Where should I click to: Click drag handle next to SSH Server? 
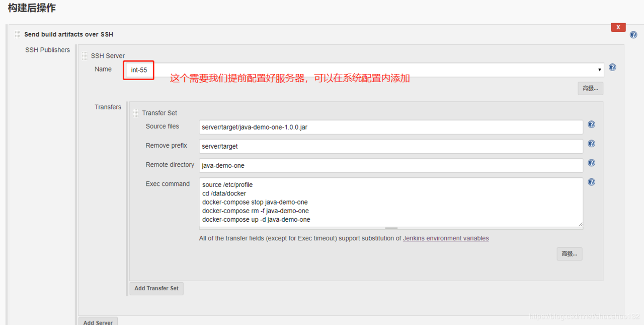pos(85,56)
